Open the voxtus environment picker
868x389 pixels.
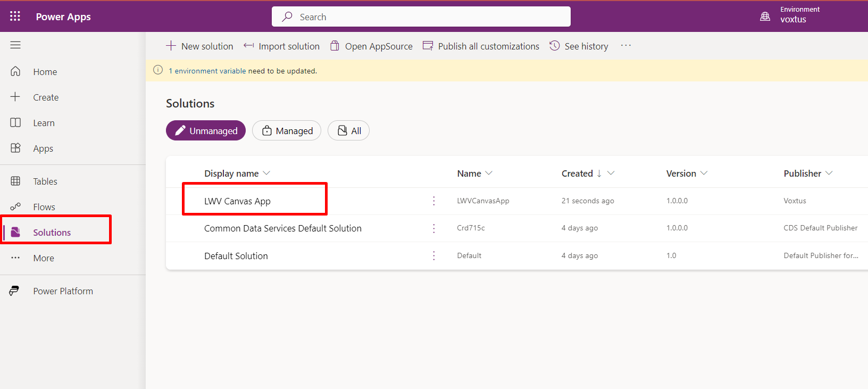793,19
